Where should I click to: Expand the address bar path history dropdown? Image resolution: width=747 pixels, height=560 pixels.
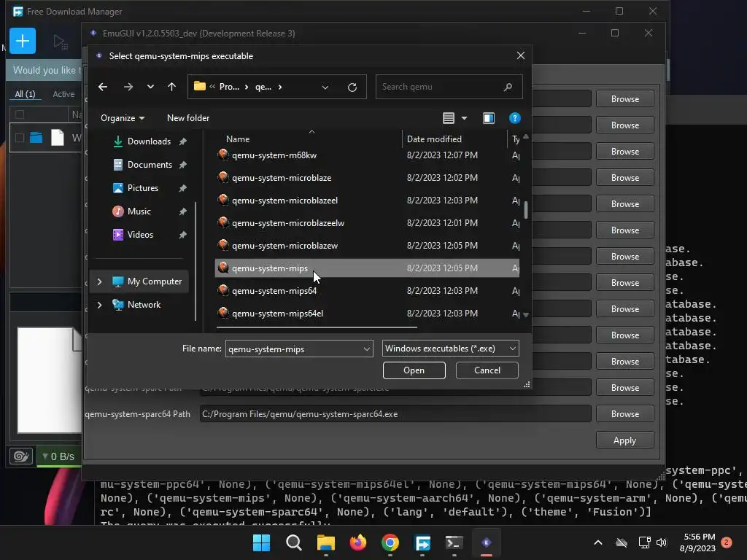tap(325, 87)
